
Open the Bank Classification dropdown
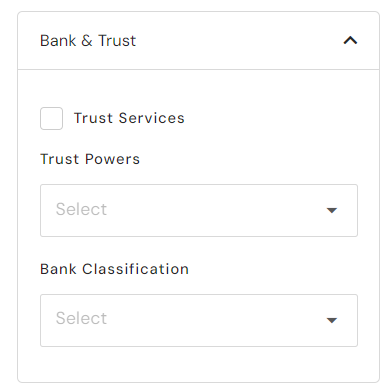(x=199, y=320)
